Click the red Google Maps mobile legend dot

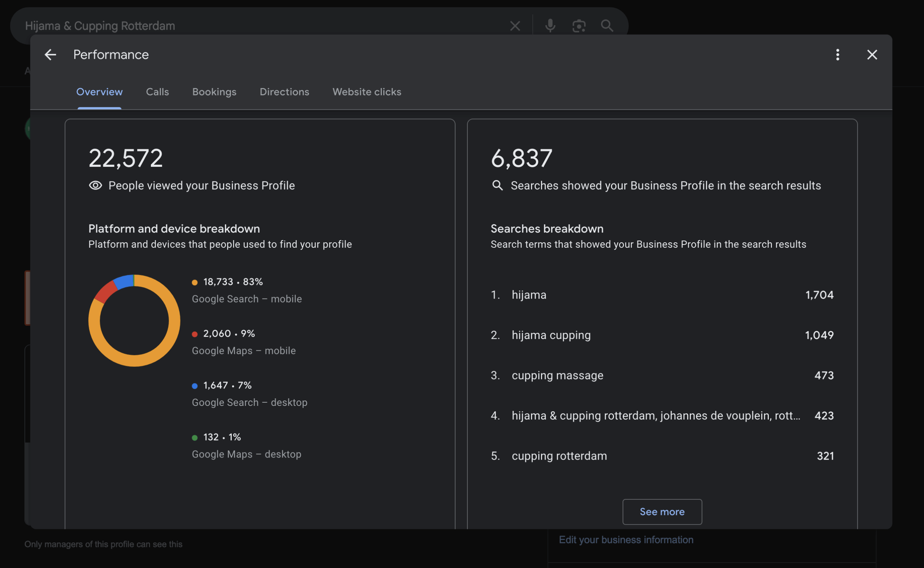[x=195, y=334]
